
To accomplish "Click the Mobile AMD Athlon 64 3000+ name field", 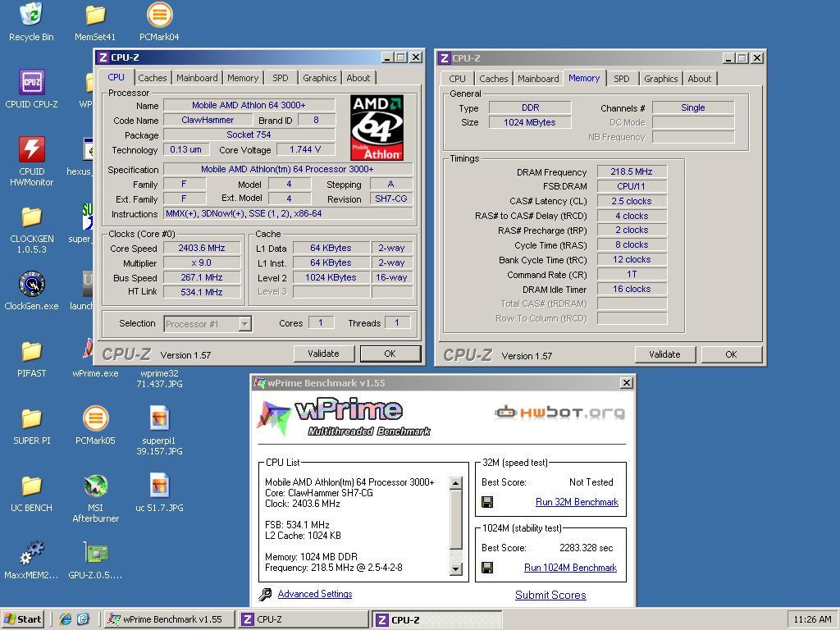I will [249, 105].
